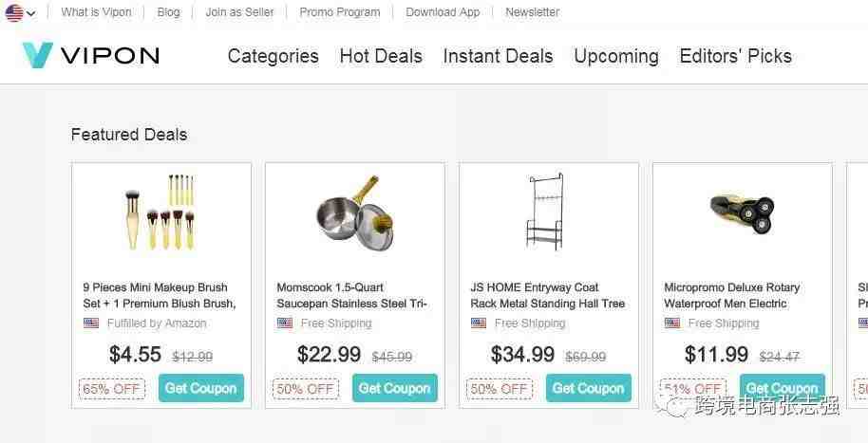The image size is (868, 443).
Task: Select the Upcoming tab
Action: tap(616, 56)
